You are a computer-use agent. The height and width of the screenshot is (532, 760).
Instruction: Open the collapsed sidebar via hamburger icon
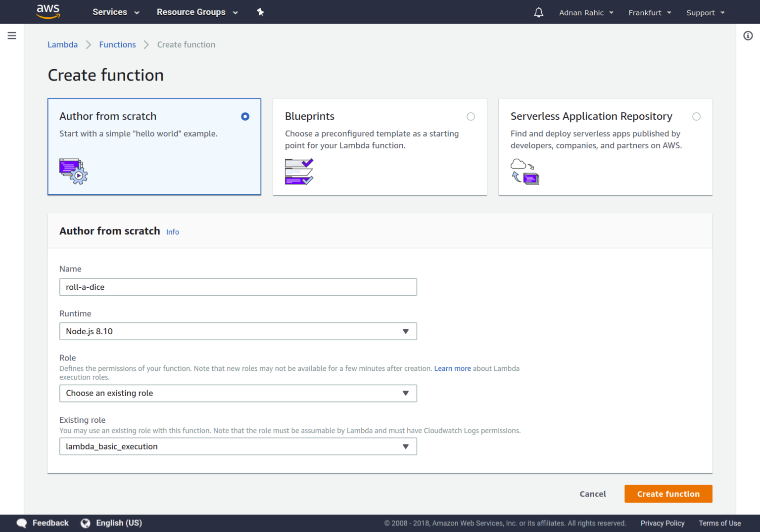coord(12,35)
